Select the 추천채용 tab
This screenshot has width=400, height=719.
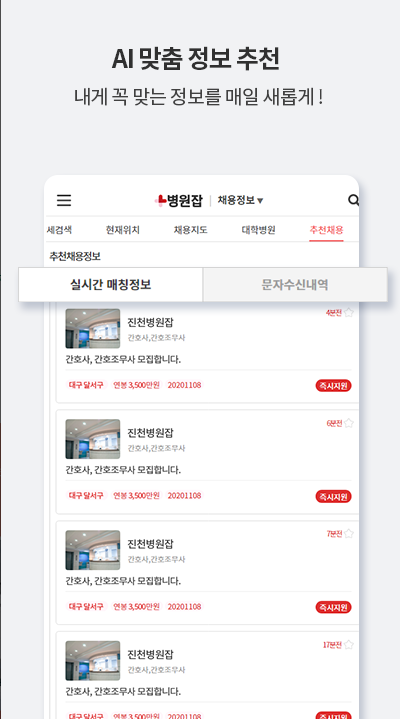326,230
